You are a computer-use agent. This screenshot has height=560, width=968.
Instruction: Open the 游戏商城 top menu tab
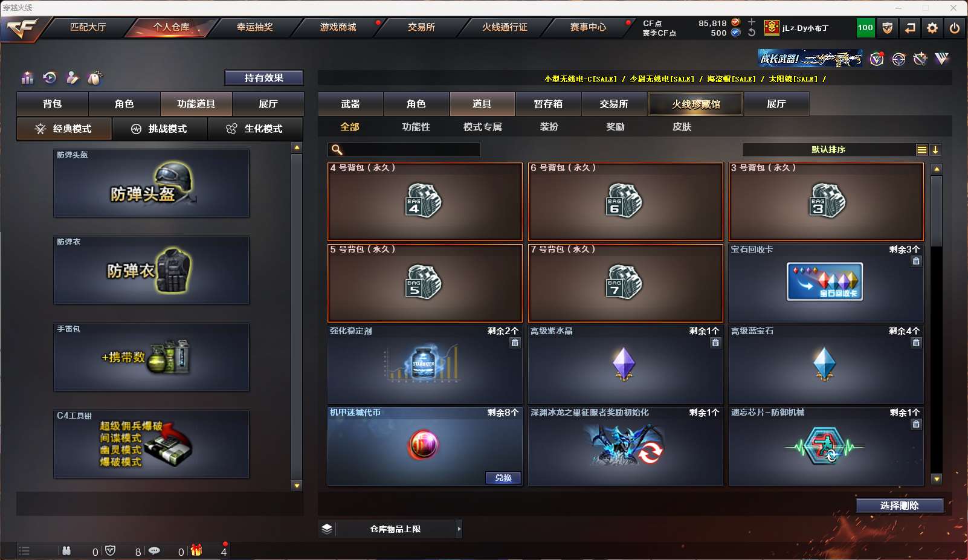[x=338, y=27]
